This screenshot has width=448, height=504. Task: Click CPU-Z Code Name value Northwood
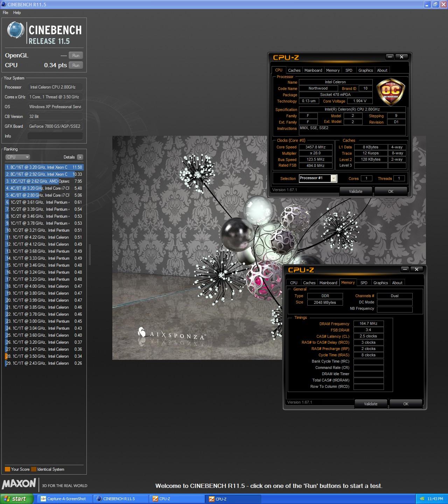pos(318,89)
